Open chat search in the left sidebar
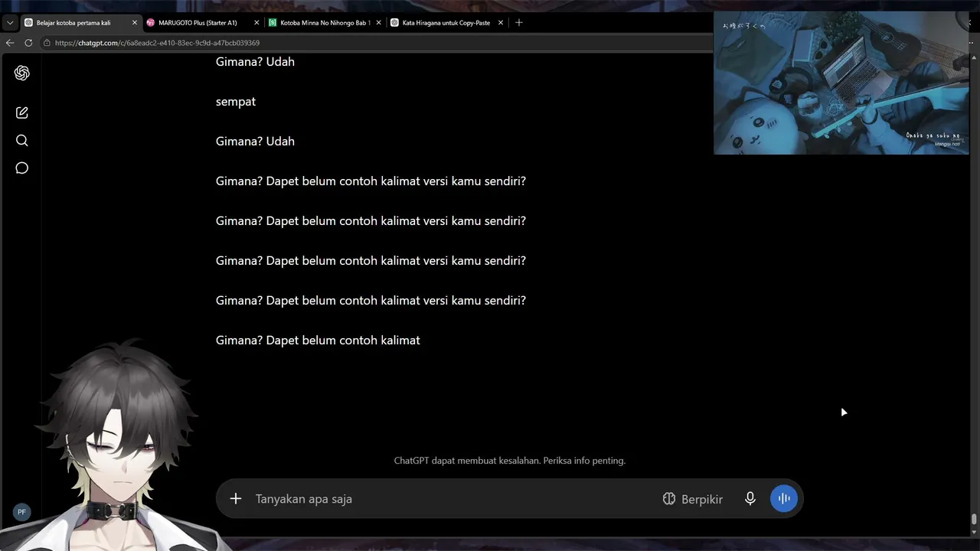The height and width of the screenshot is (551, 980). [x=21, y=140]
